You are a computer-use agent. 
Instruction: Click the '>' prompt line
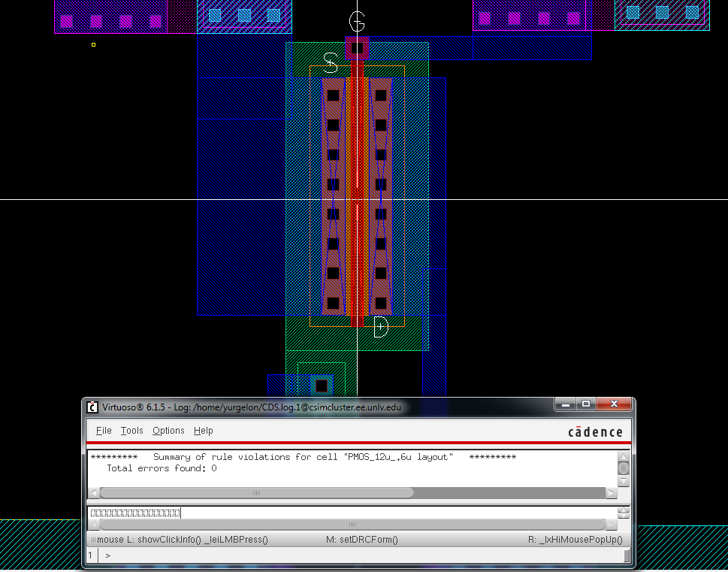tap(107, 555)
